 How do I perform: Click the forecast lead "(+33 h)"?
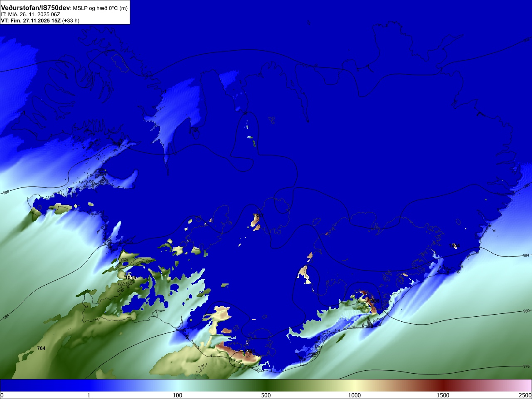tap(71, 21)
